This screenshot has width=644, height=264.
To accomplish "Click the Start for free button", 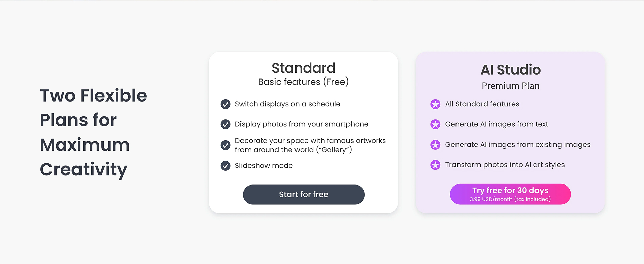I will tap(304, 195).
